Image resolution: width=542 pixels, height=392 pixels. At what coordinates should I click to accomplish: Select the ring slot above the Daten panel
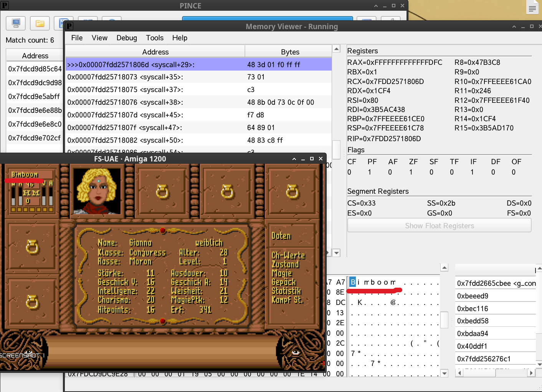292,191
